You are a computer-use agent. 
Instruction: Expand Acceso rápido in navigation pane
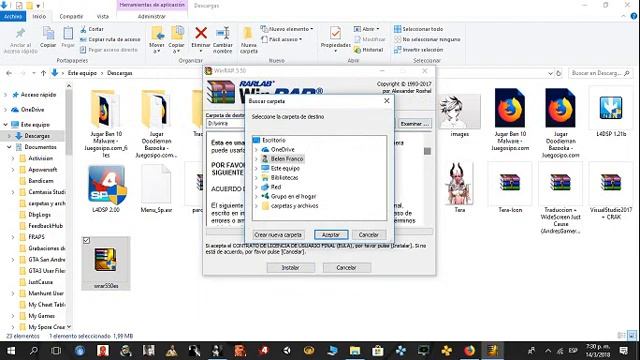pyautogui.click(x=5, y=95)
